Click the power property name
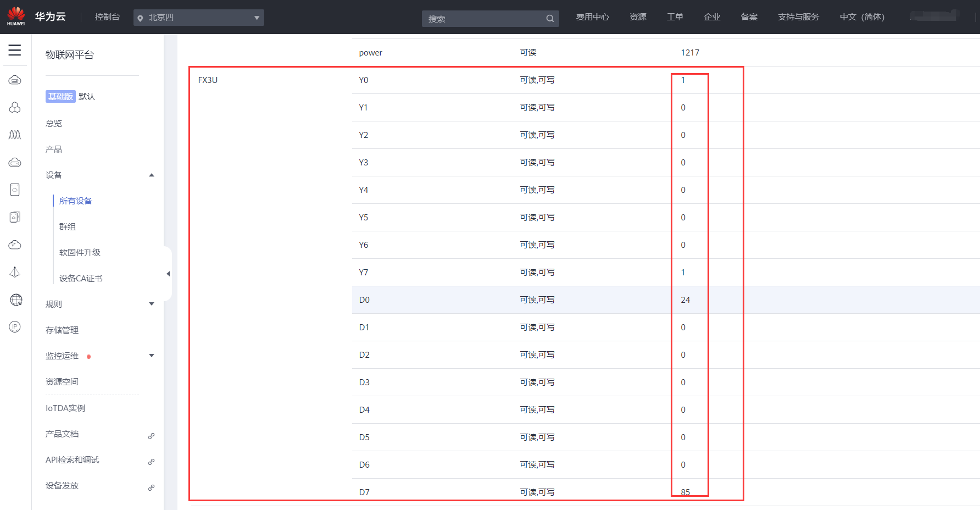 tap(371, 53)
